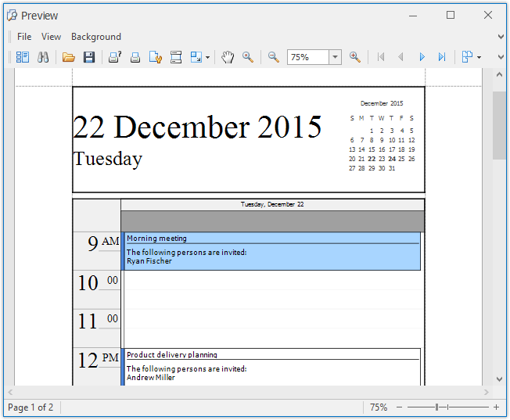Click the vertical scrollbar up arrow
The width and height of the screenshot is (510, 420).
499,75
